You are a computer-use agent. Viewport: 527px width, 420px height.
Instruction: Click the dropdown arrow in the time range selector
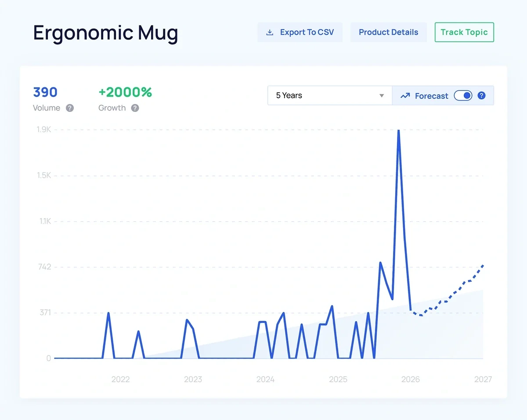coord(382,96)
